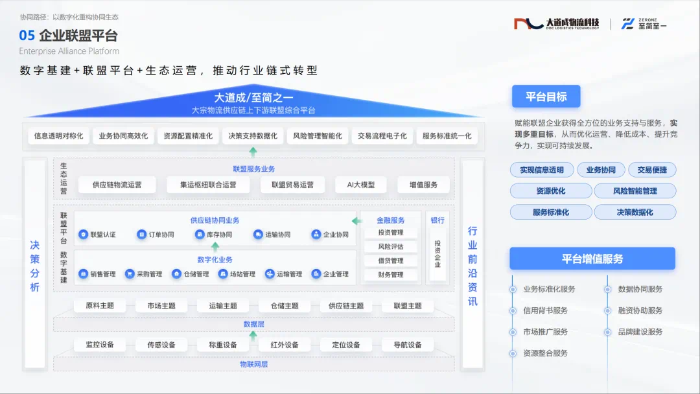The height and width of the screenshot is (394, 700).
Task: Select the 库存协同 round icon
Action: coord(200,234)
